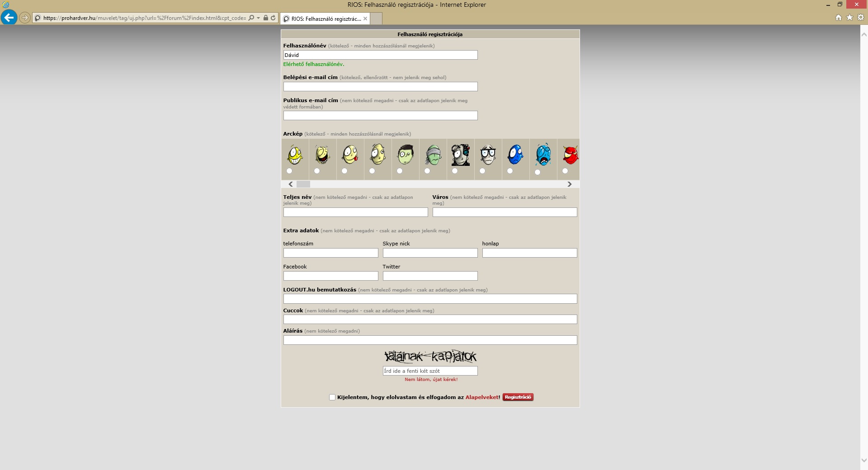
Task: Click the glasses-wearing grumpy avatar image
Action: tap(488, 155)
